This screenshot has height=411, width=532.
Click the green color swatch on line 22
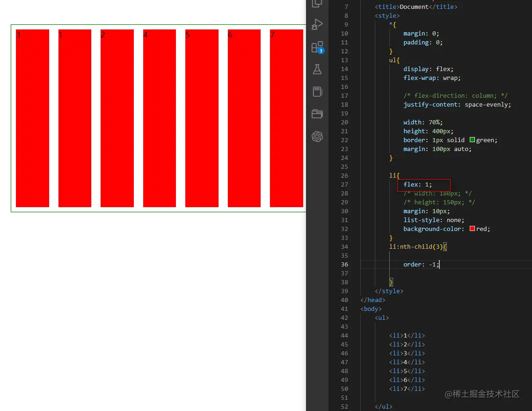[472, 140]
